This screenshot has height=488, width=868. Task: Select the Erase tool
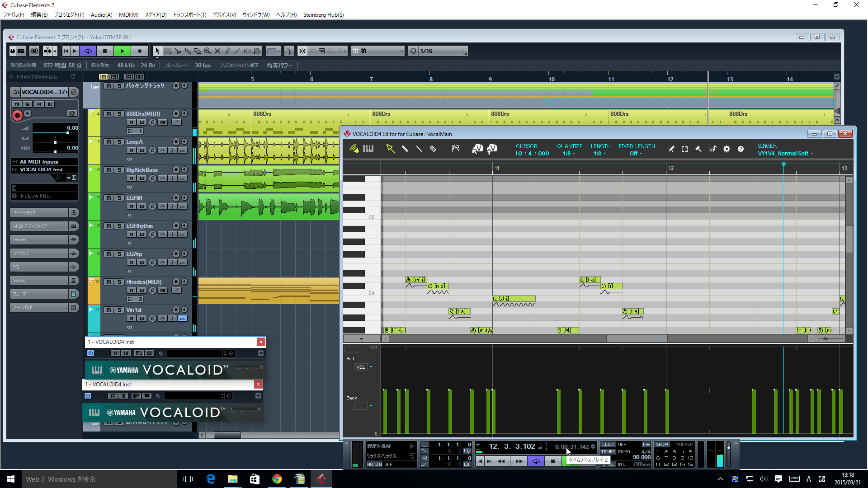[x=198, y=51]
